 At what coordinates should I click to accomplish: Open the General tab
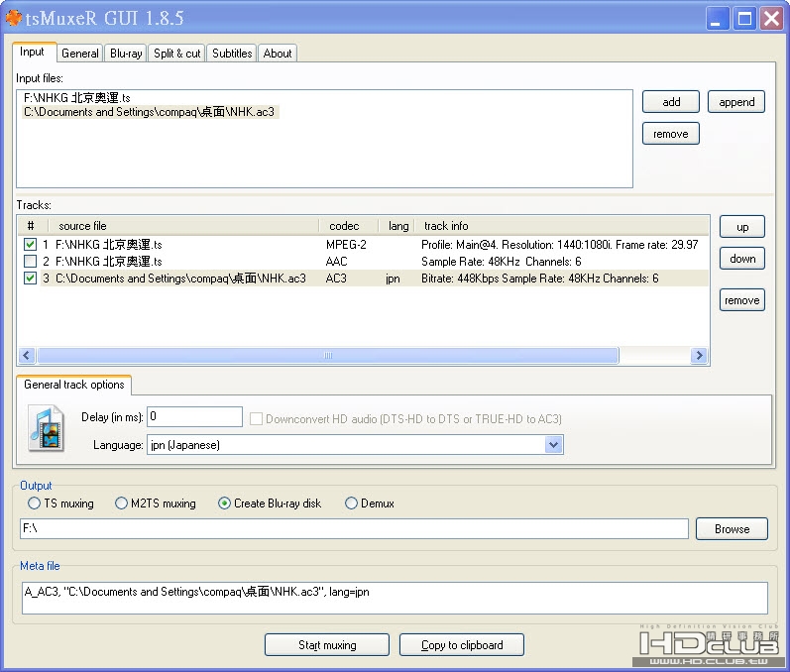(79, 54)
